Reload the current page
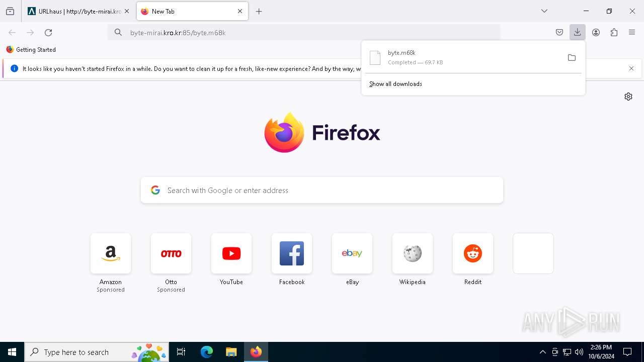This screenshot has width=644, height=362. (48, 32)
